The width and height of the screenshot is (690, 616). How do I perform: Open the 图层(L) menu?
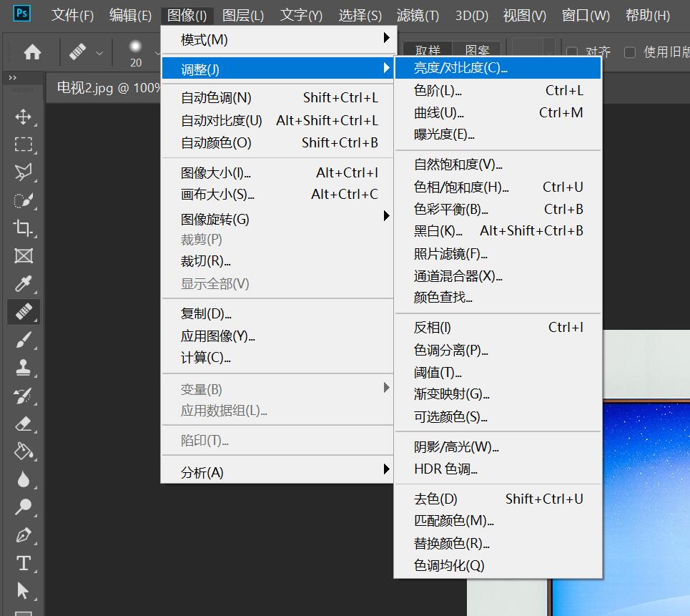pyautogui.click(x=243, y=16)
